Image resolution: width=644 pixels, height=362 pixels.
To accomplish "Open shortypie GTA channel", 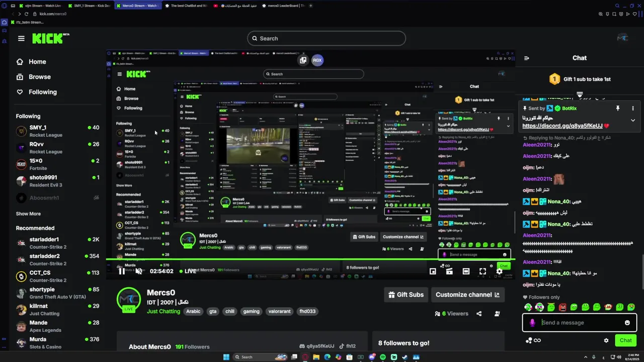I will [58, 293].
